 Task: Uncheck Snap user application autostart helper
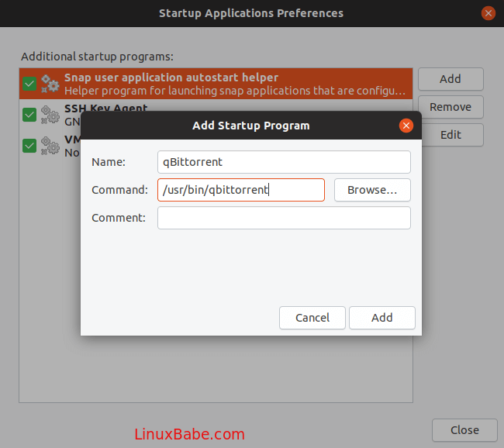tap(29, 84)
